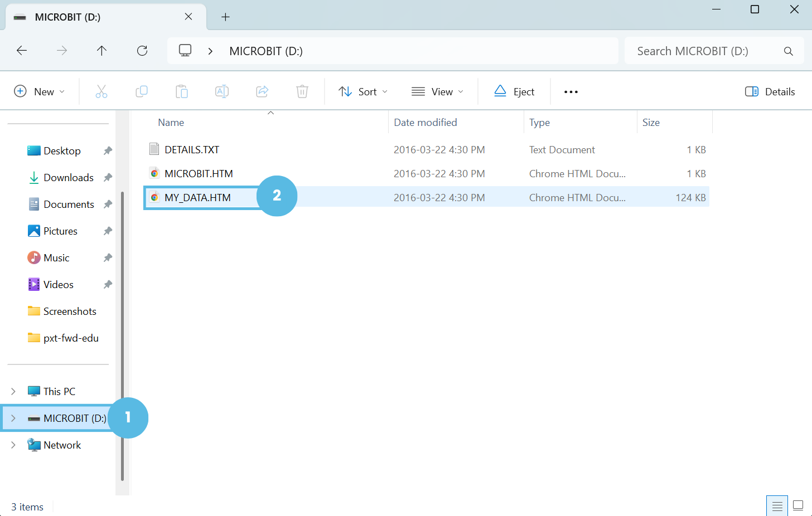
Task: Open the New item dropdown
Action: pos(40,91)
